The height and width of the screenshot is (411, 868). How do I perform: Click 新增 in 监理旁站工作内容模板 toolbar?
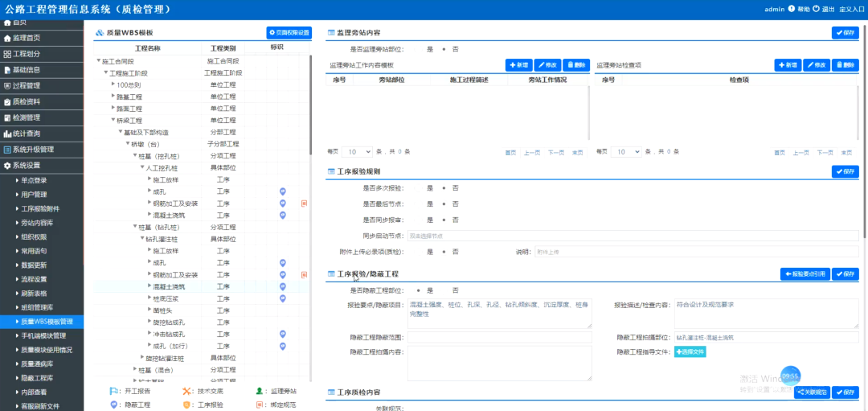pos(518,65)
